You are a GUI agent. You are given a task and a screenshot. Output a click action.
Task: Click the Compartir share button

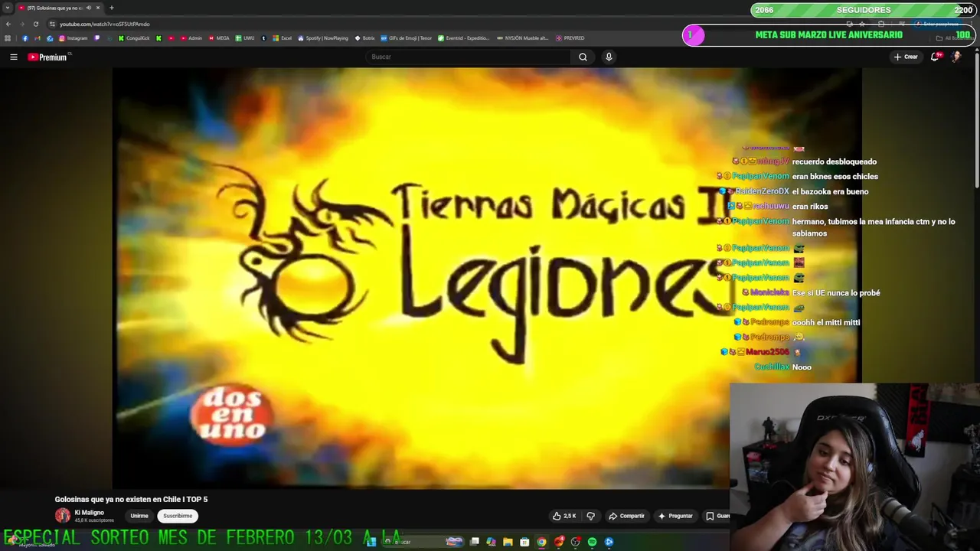[626, 516]
